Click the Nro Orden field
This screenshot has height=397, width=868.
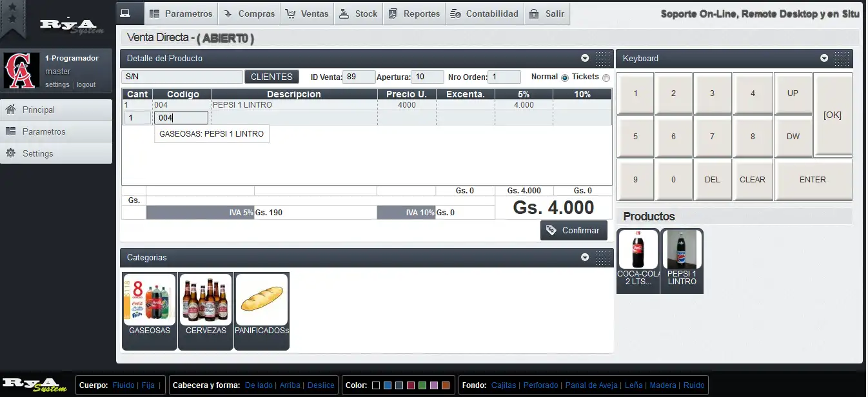[x=504, y=77]
